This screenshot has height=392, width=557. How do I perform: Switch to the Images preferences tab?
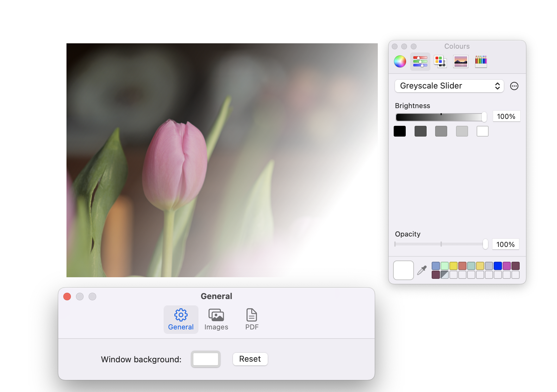(216, 319)
